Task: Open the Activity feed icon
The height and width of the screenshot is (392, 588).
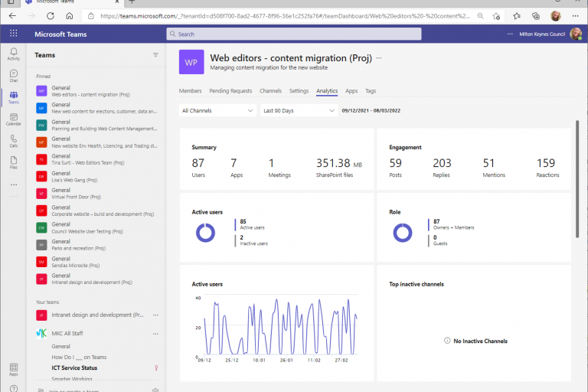Action: 14,54
